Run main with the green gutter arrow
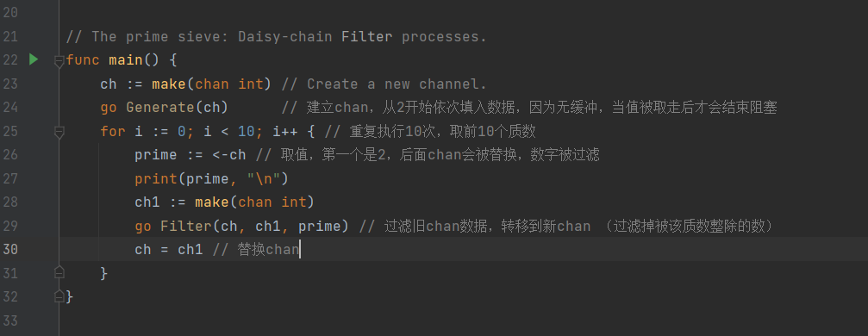 pos(34,59)
